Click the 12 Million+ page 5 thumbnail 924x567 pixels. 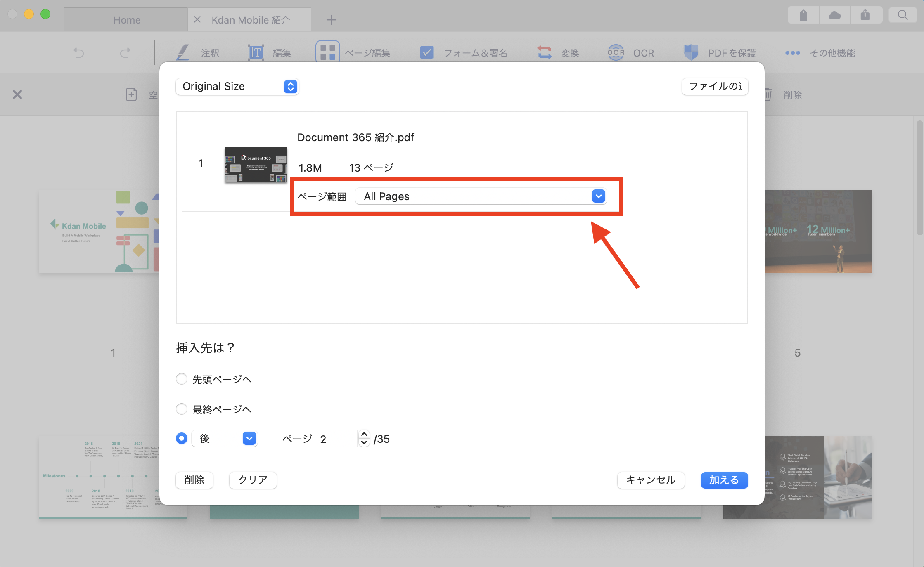pyautogui.click(x=818, y=231)
